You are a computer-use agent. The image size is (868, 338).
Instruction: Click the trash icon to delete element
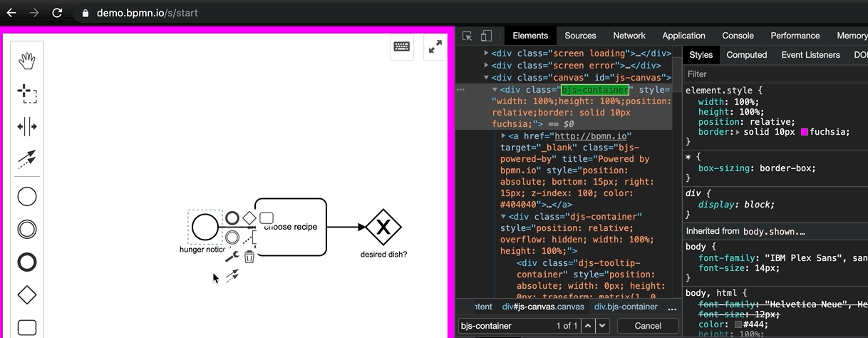(x=249, y=257)
